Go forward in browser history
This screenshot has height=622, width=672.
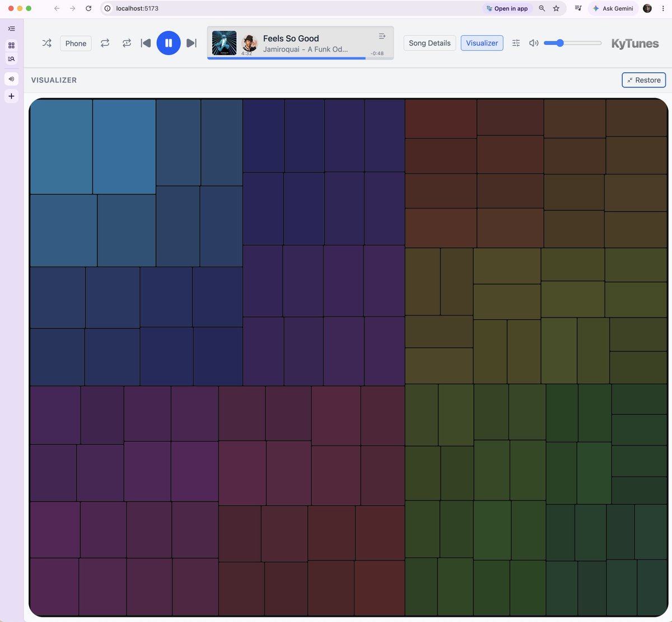click(72, 8)
